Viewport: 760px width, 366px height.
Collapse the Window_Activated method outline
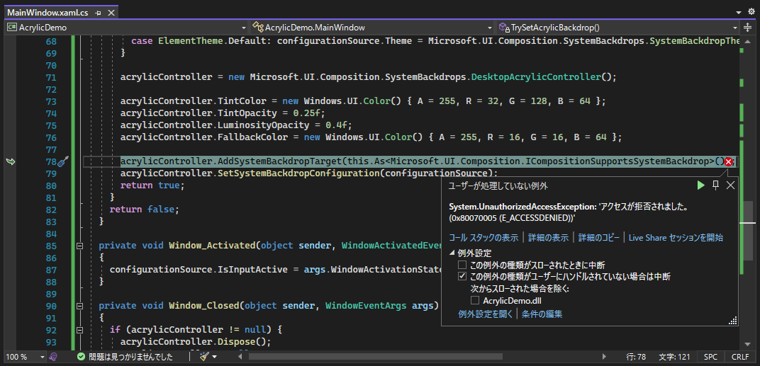[x=80, y=246]
